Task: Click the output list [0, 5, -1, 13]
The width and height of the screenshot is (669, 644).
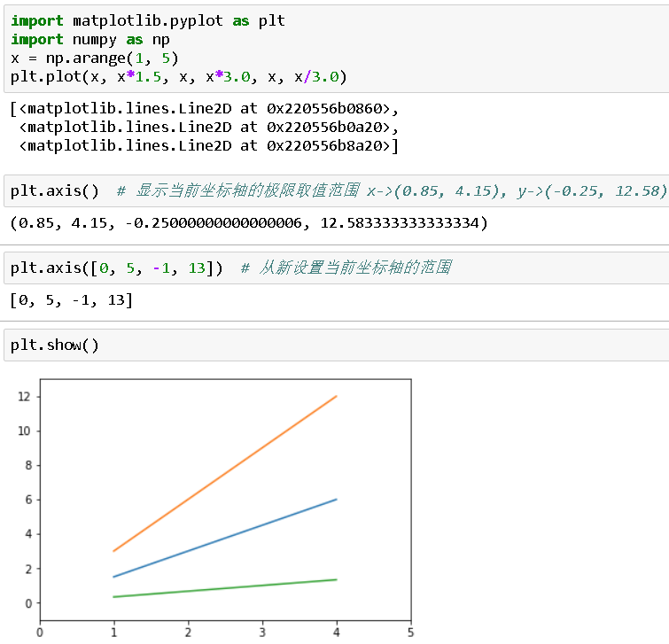Action: pyautogui.click(x=71, y=300)
